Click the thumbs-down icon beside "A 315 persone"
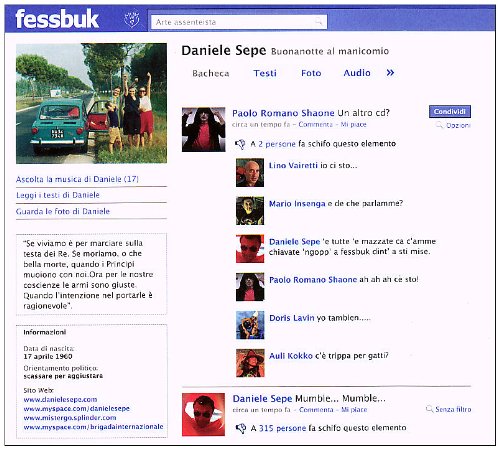The image size is (500, 450). (241, 428)
